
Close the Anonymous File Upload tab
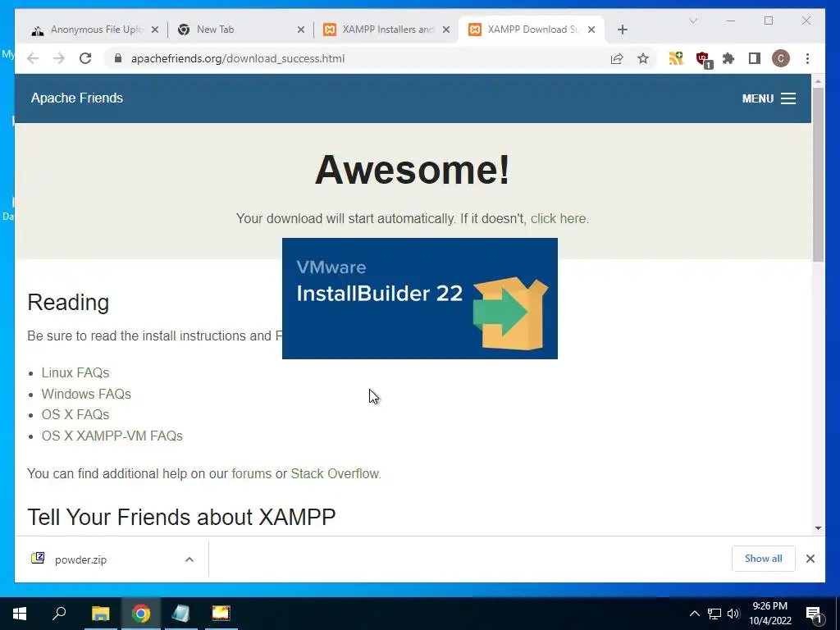click(x=155, y=30)
